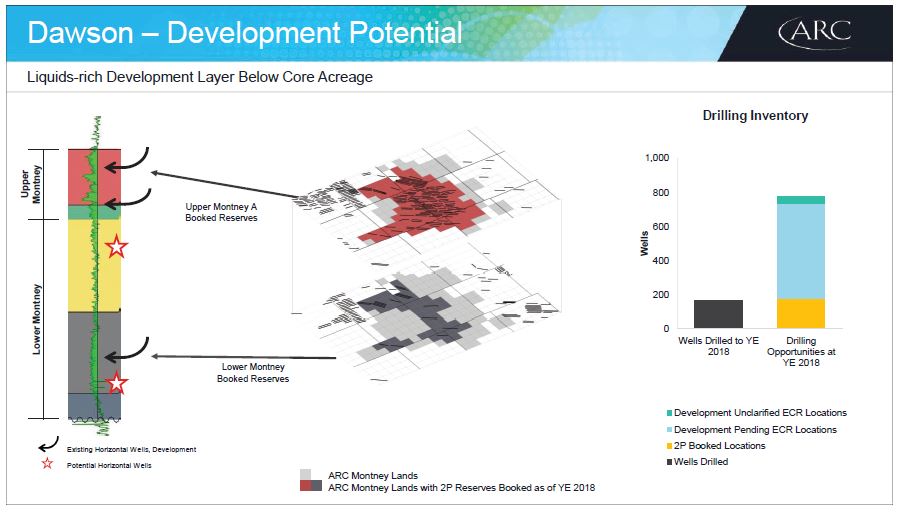Click the ARC Montney Lands legend text
The width and height of the screenshot is (900, 513).
tap(373, 476)
